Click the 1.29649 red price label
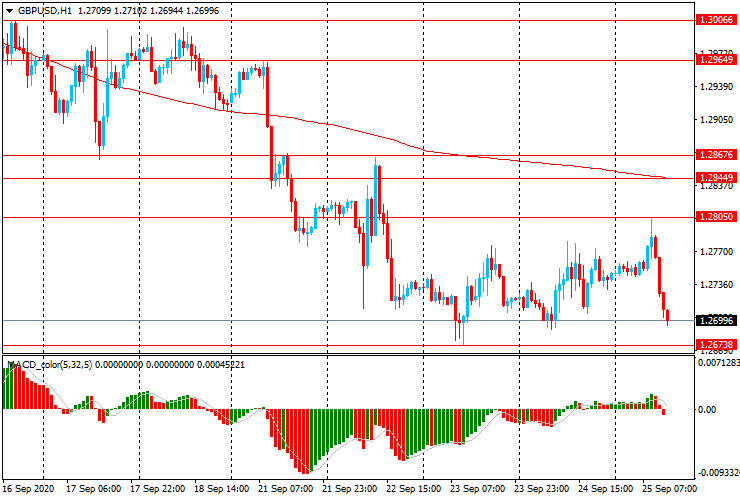The image size is (740, 500). [716, 59]
